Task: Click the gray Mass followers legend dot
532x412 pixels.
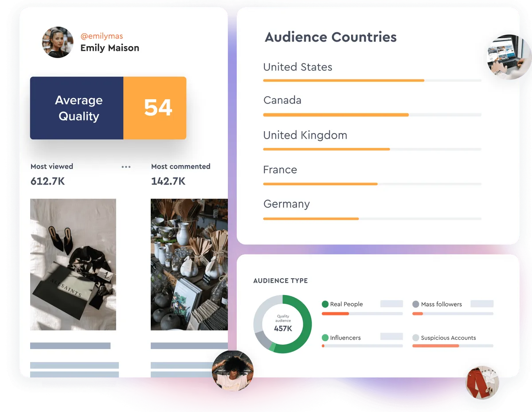Action: point(416,304)
